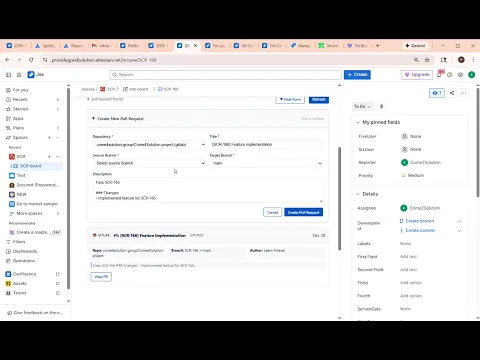
Task: Open the Repository dropdown
Action: [150, 144]
